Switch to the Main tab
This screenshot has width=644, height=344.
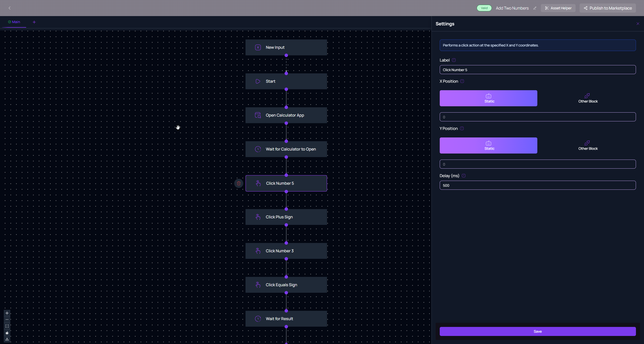(14, 22)
